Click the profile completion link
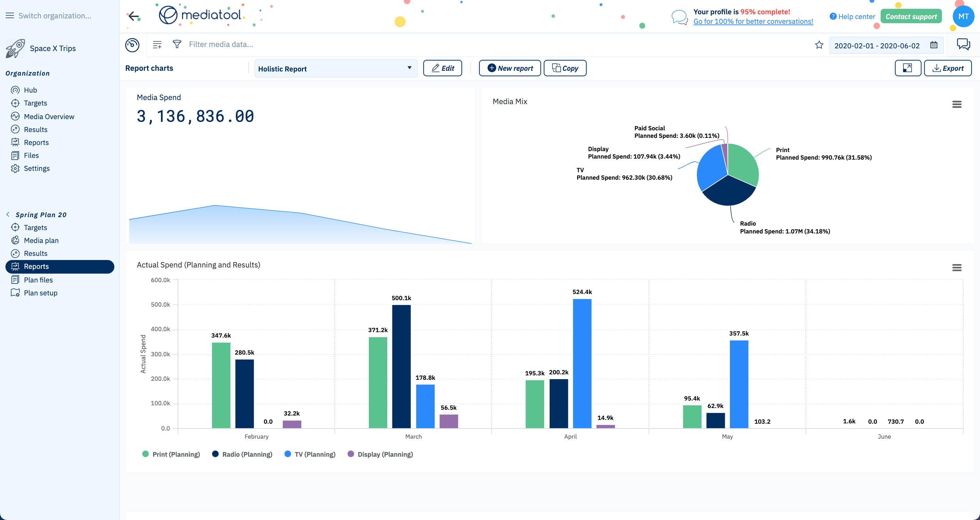This screenshot has height=520, width=980. (753, 22)
